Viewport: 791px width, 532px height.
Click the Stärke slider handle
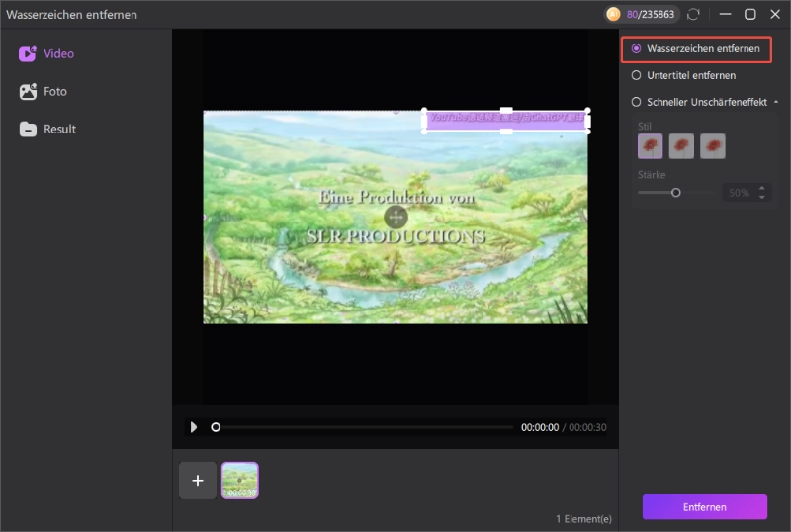coord(676,192)
